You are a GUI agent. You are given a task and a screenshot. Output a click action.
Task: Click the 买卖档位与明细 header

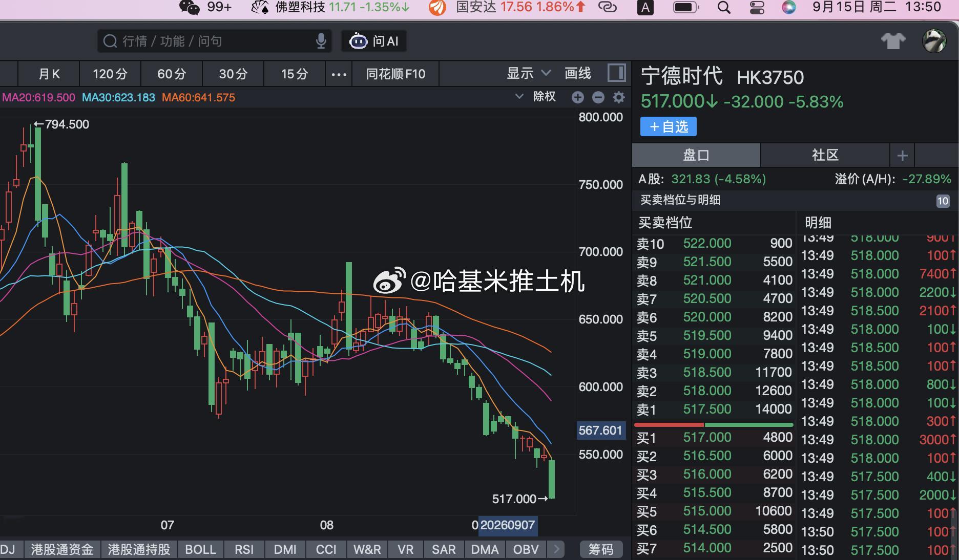(x=680, y=200)
